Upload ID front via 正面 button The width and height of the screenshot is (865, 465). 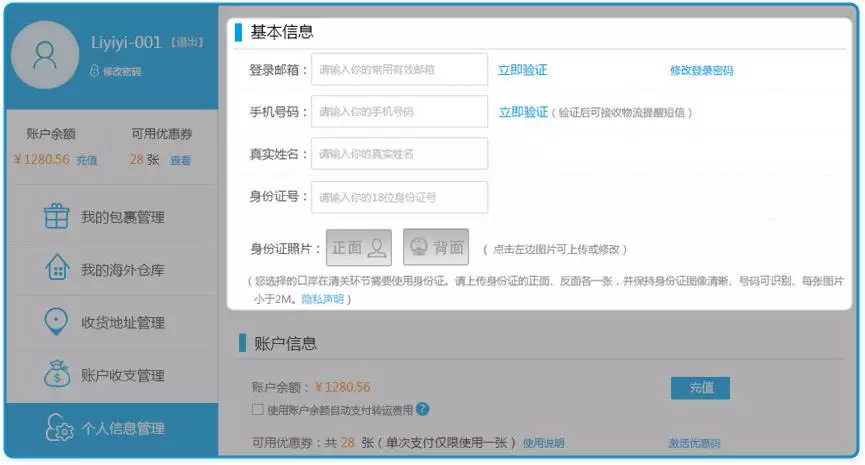(359, 247)
